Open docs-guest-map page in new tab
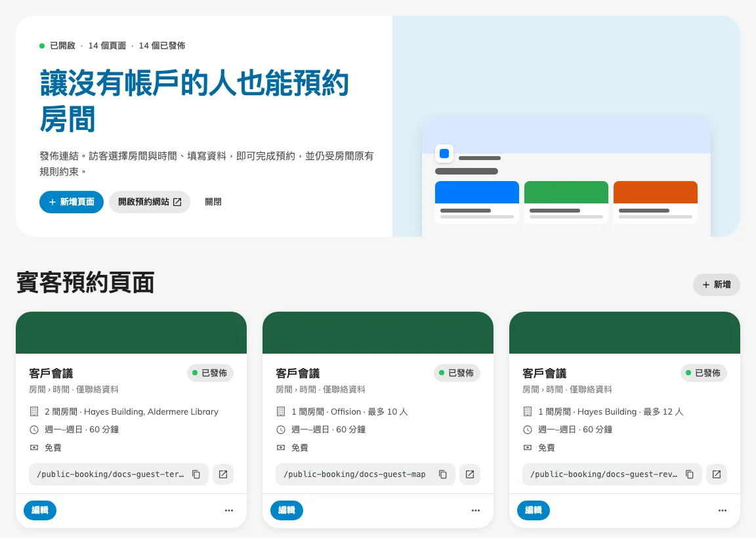756x538 pixels. (x=470, y=474)
